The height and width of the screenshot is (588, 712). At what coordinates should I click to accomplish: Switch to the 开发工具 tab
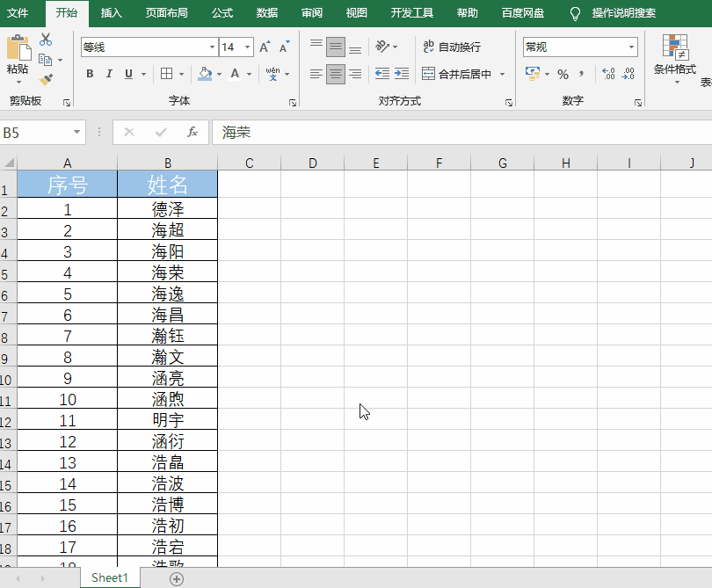click(412, 12)
